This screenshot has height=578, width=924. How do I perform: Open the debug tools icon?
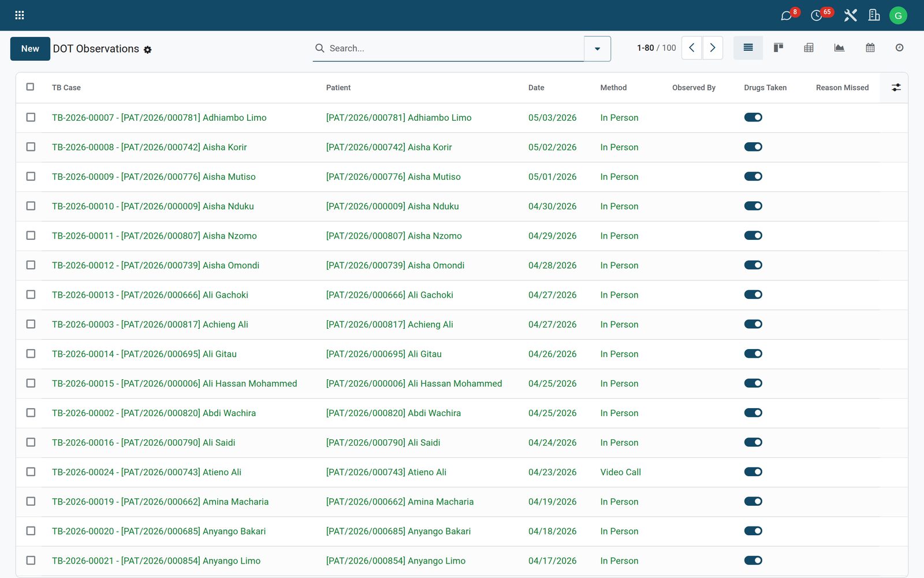(850, 16)
